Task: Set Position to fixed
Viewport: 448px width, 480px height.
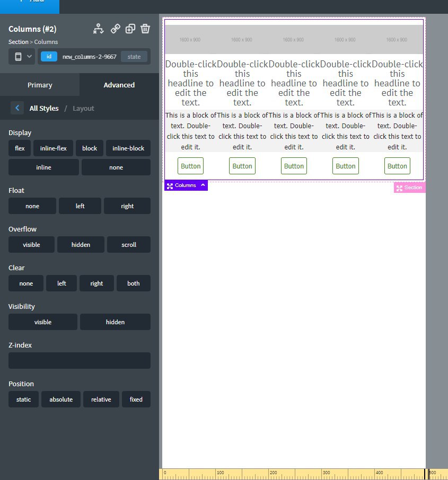Action: pyautogui.click(x=136, y=399)
